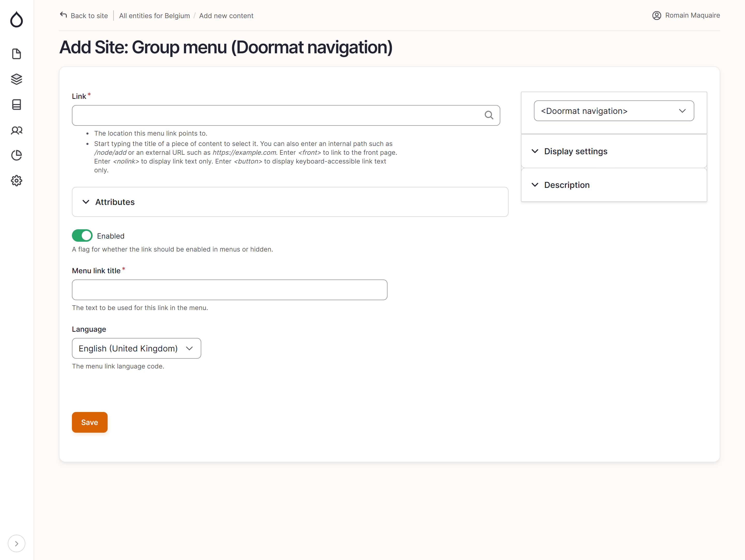
Task: Click the Enabled label text
Action: point(111,236)
